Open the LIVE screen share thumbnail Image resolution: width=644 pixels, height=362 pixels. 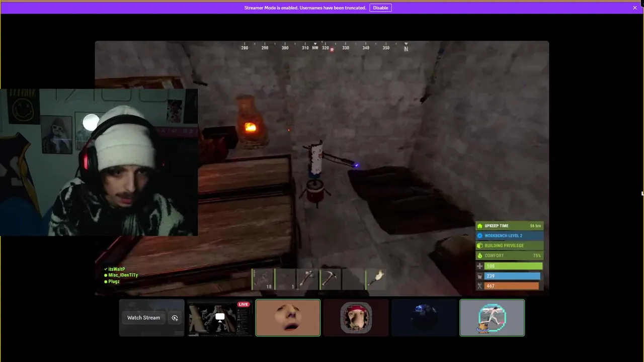tap(220, 318)
